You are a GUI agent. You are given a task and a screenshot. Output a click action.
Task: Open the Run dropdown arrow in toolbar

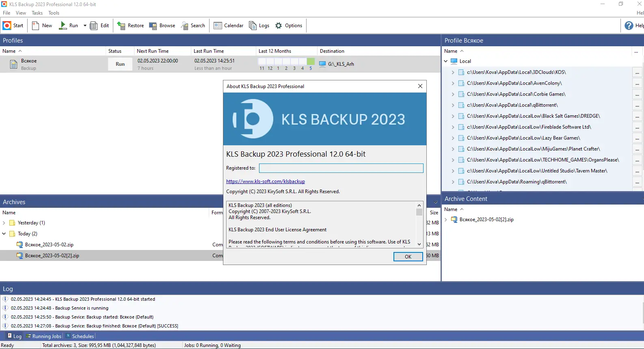point(85,26)
